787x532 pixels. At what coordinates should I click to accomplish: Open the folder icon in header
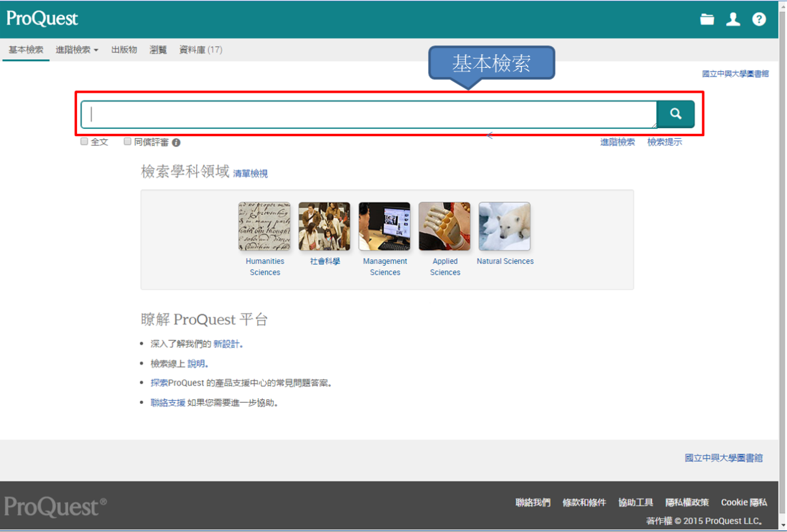click(707, 19)
